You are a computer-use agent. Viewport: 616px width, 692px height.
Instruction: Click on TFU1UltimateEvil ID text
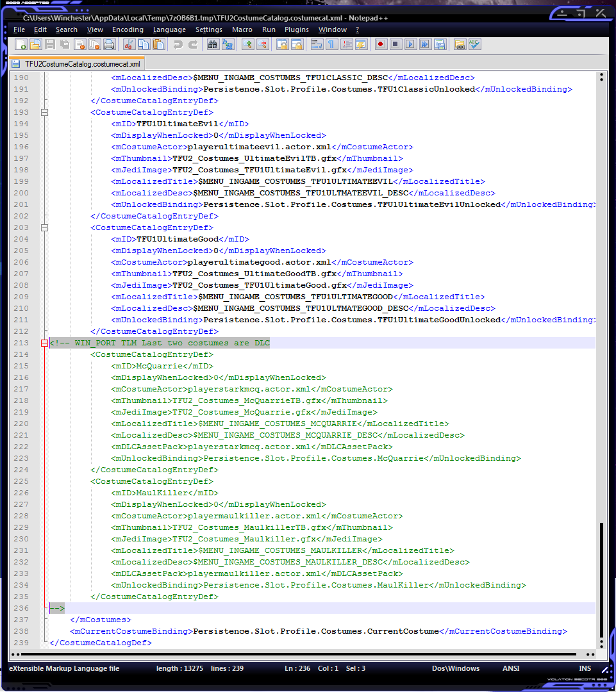(178, 124)
